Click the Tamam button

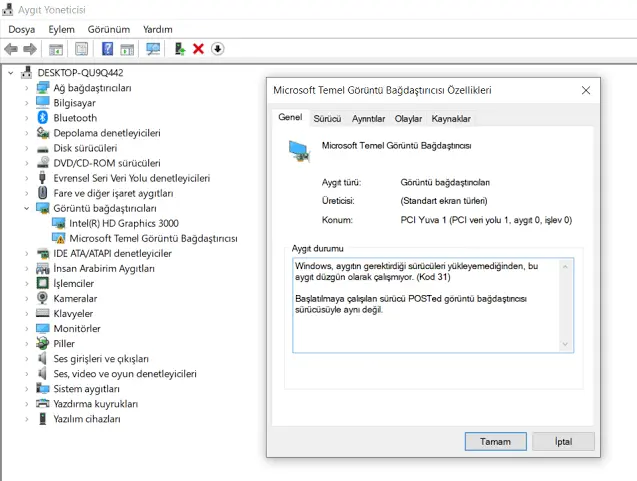(x=496, y=441)
